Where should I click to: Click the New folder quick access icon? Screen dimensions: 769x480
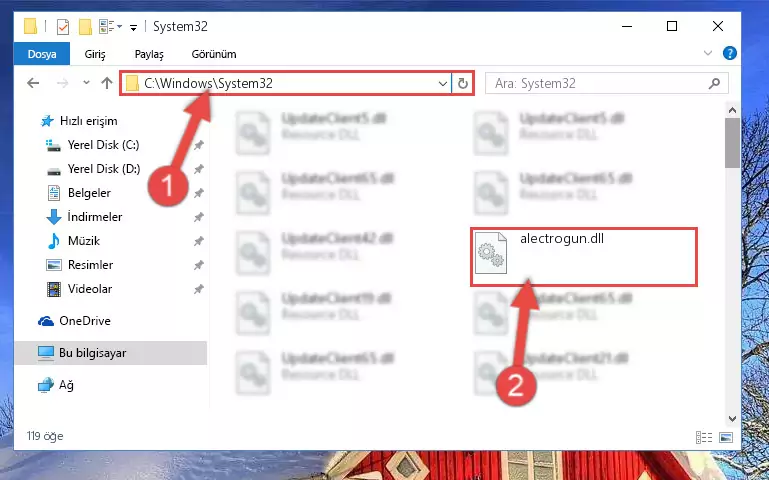point(85,26)
